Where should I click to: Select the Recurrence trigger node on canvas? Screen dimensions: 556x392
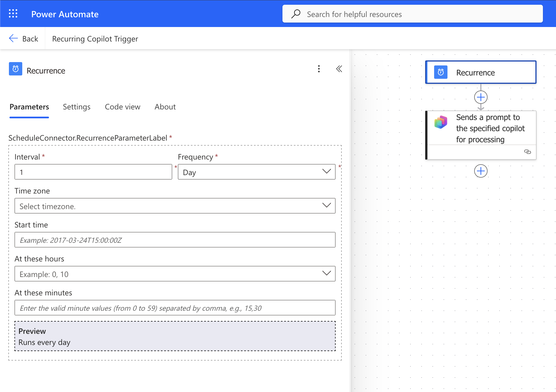point(481,72)
